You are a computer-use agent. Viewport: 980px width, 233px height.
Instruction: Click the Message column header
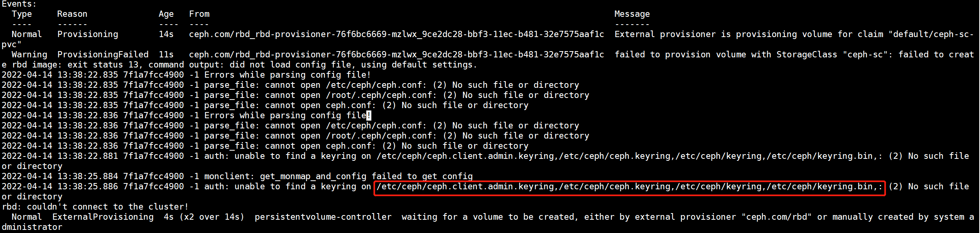pos(632,14)
